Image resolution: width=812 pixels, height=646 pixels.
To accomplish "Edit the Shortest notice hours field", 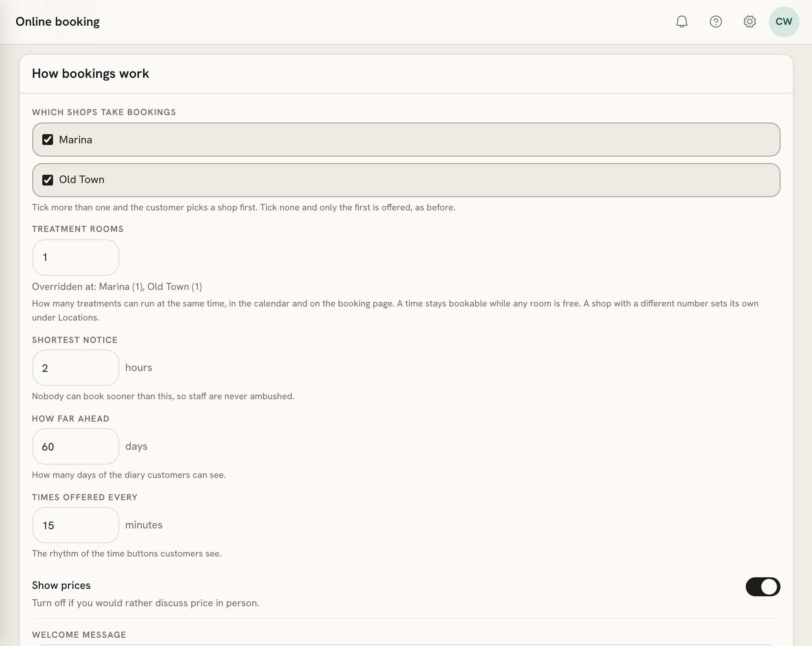I will coord(76,368).
